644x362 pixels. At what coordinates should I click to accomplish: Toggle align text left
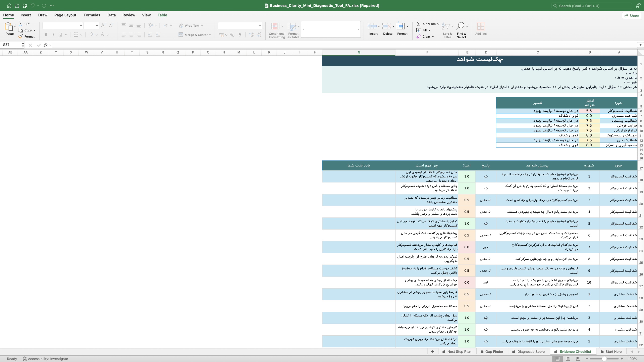click(x=124, y=35)
